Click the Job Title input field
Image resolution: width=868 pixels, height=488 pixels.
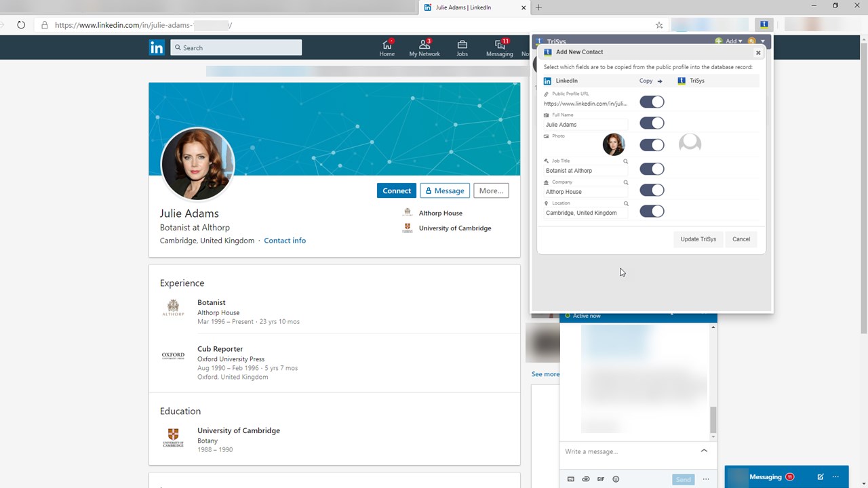pyautogui.click(x=586, y=171)
